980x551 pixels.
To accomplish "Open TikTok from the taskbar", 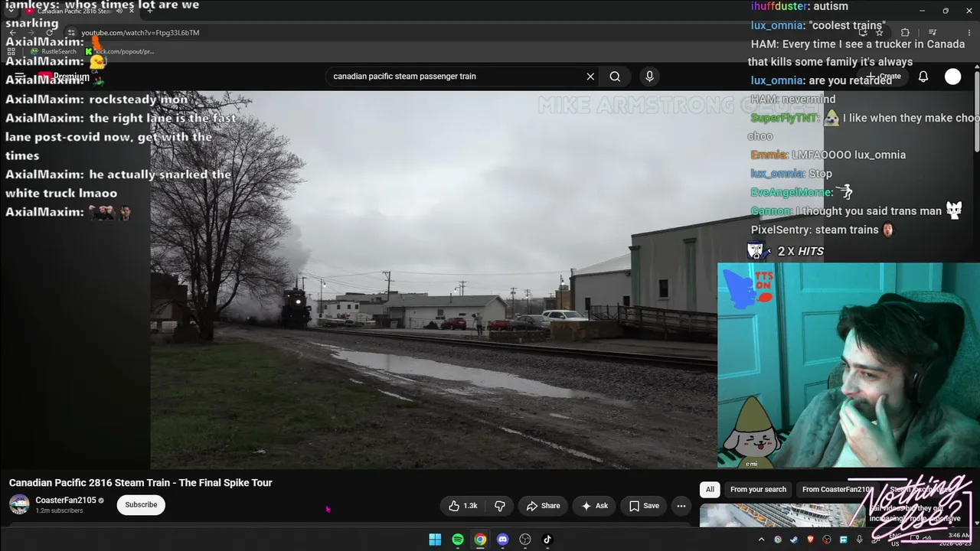I will pyautogui.click(x=547, y=540).
